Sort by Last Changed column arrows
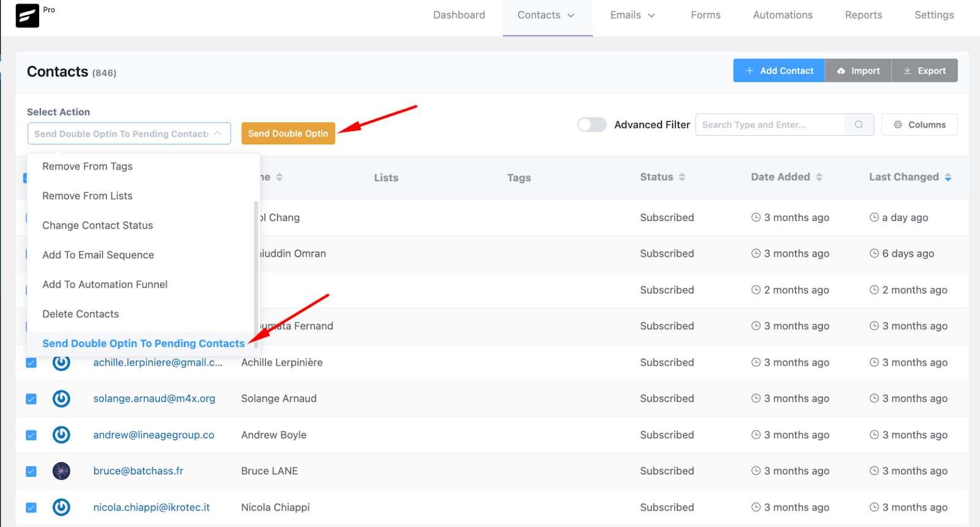Viewport: 980px width, 527px height. coord(948,178)
